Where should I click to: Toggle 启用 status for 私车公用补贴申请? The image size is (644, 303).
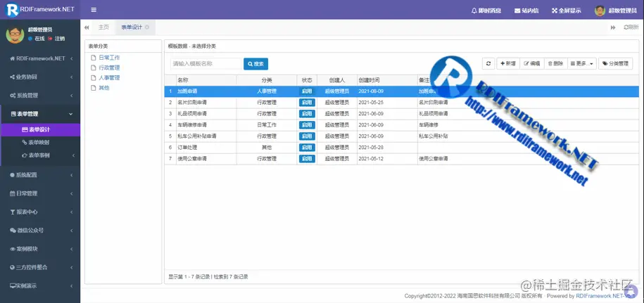click(x=307, y=136)
